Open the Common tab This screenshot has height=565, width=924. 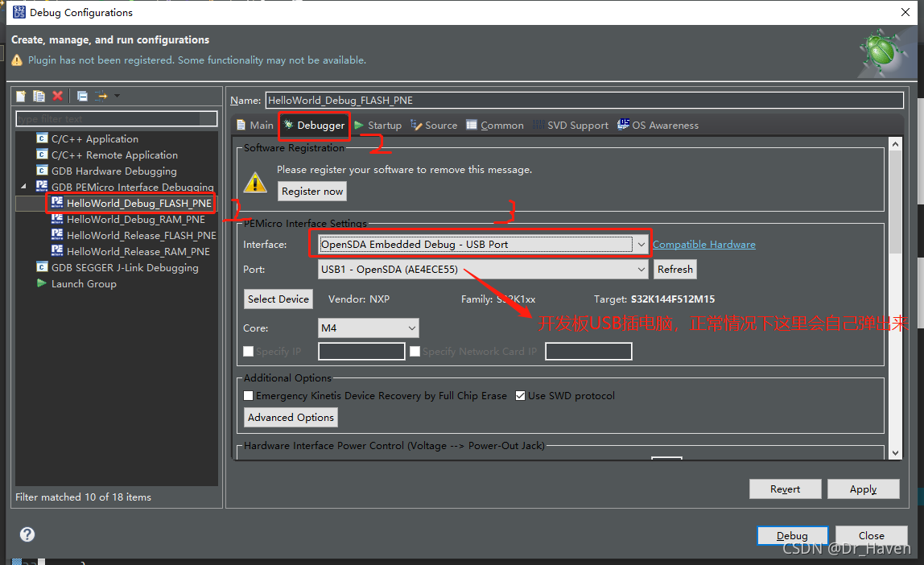coord(494,125)
